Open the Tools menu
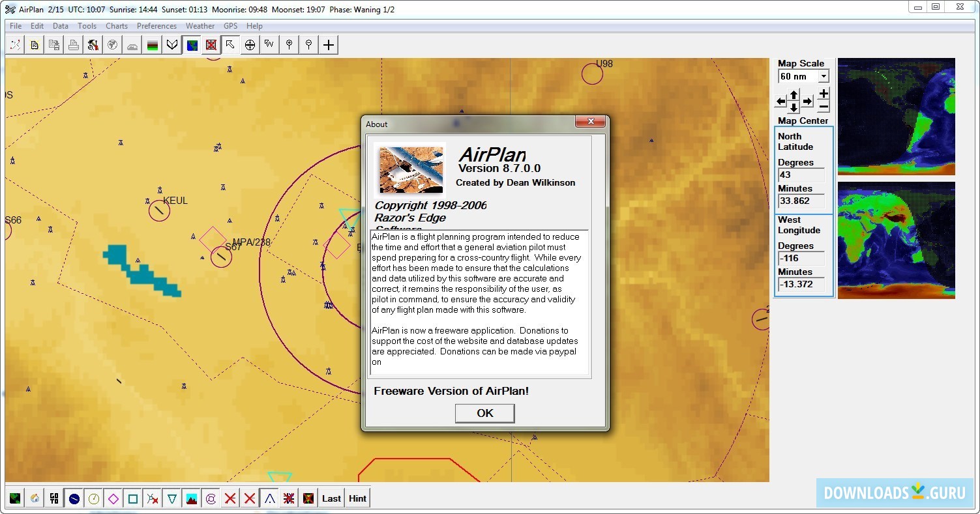The image size is (980, 514). [87, 26]
